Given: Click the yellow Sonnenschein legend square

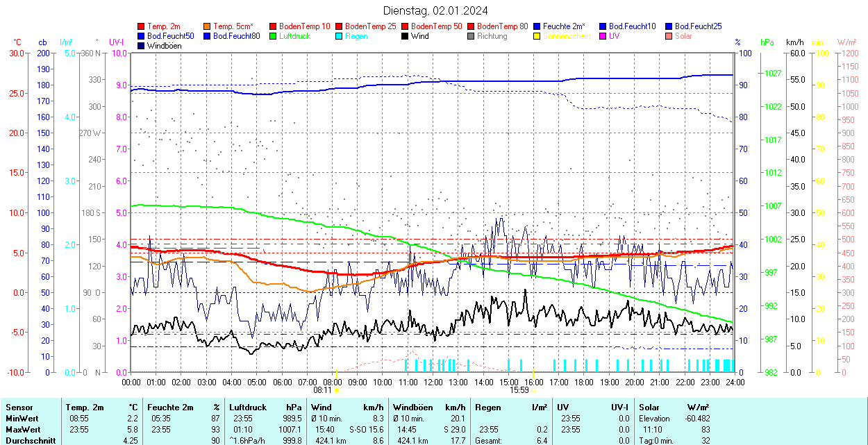Looking at the screenshot, I should pyautogui.click(x=537, y=36).
